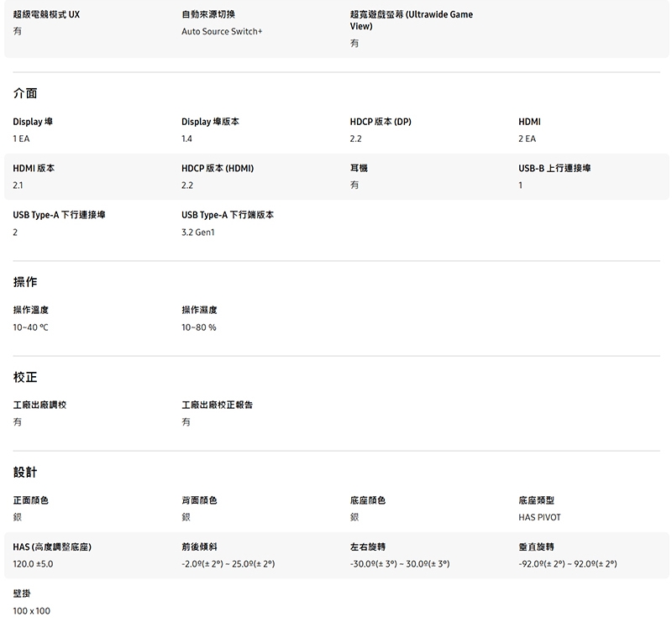
Task: Select the 校正 section heading
Action: 25,377
